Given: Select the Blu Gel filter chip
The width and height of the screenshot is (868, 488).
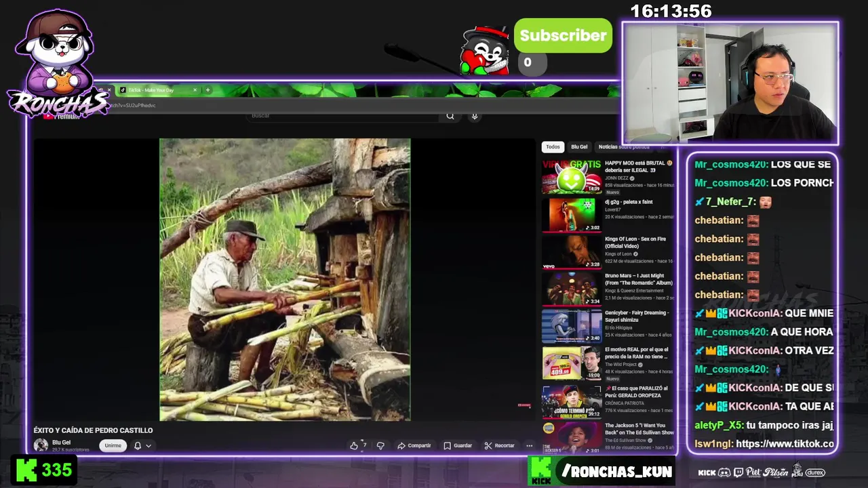Looking at the screenshot, I should point(579,147).
